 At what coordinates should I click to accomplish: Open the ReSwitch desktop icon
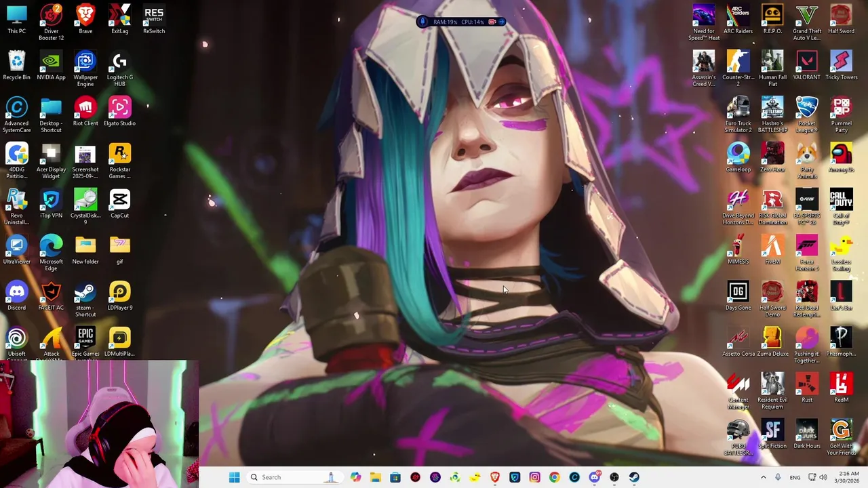154,18
